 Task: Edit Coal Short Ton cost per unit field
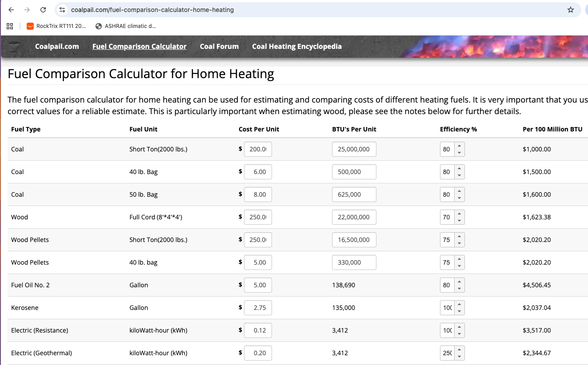[x=258, y=149]
